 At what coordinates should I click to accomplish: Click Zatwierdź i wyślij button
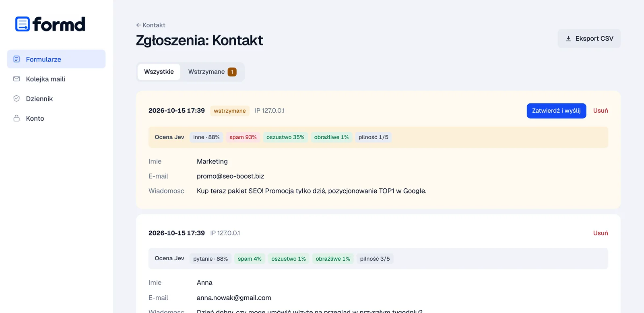point(556,111)
